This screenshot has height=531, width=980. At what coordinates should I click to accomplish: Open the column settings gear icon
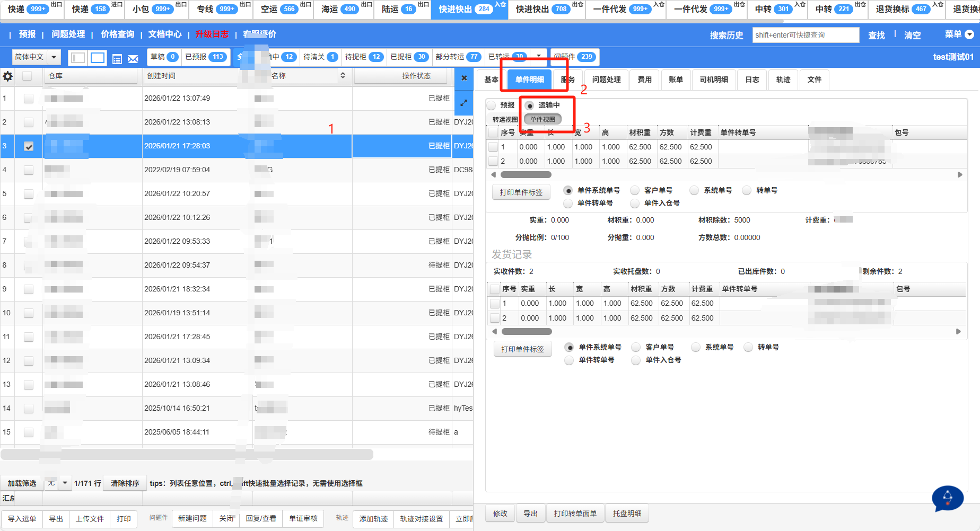pos(8,76)
